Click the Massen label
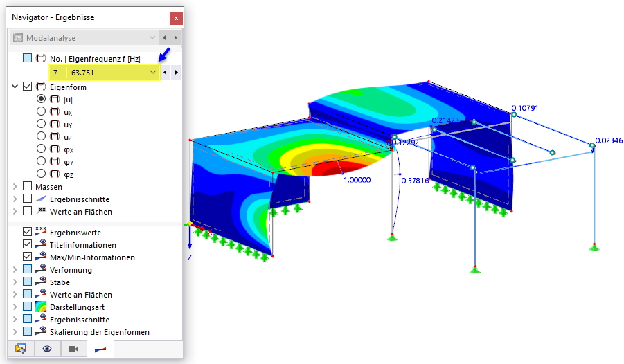The image size is (624, 364). 48,187
